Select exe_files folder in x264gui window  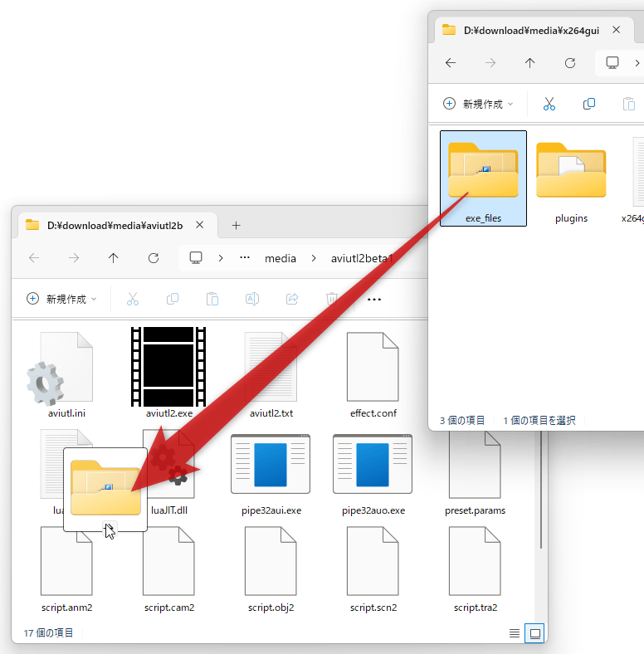(484, 178)
